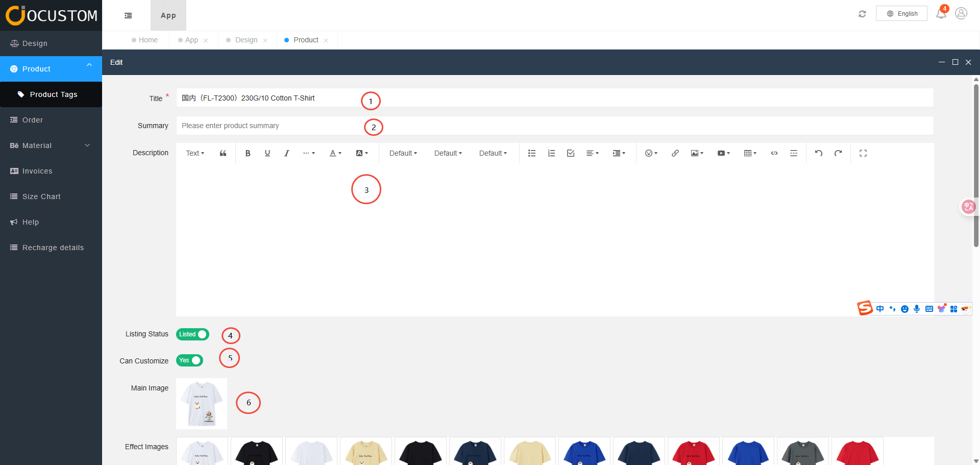Expand the Material sidebar menu
The image size is (980, 465).
51,145
